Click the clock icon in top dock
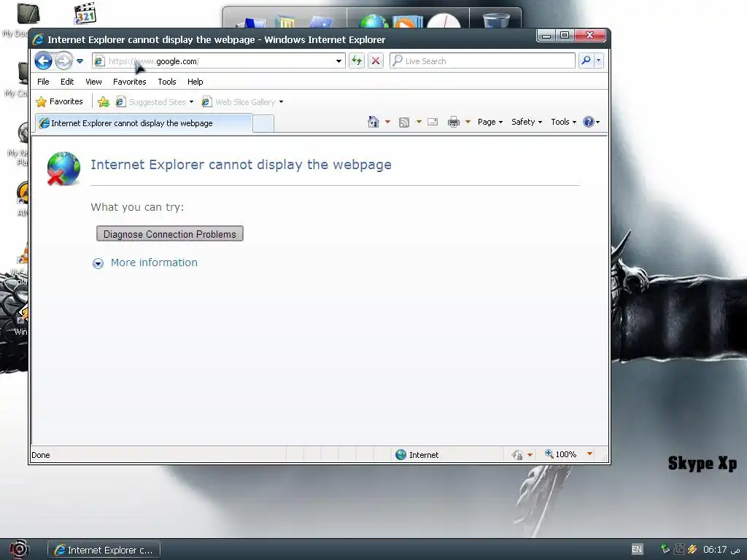Viewport: 747px width, 560px height. [444, 20]
